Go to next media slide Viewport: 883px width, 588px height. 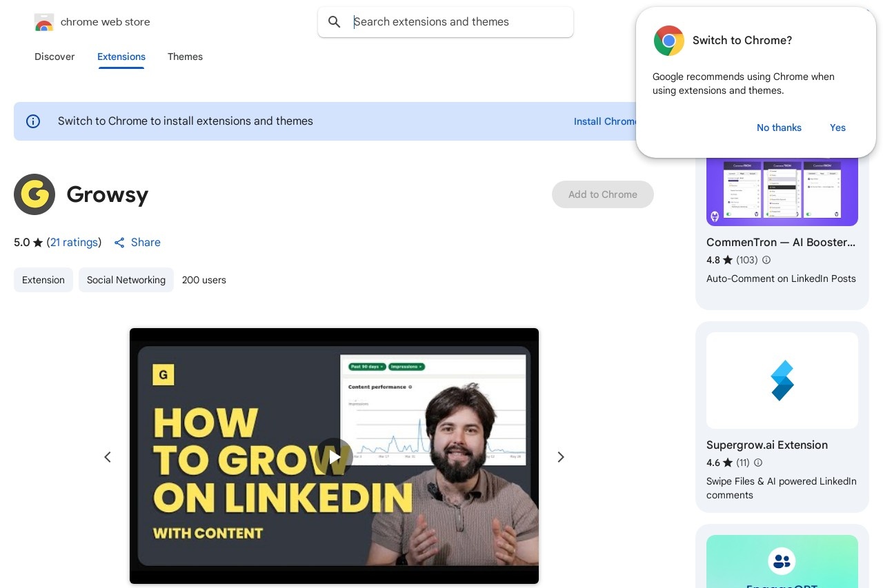(x=561, y=457)
